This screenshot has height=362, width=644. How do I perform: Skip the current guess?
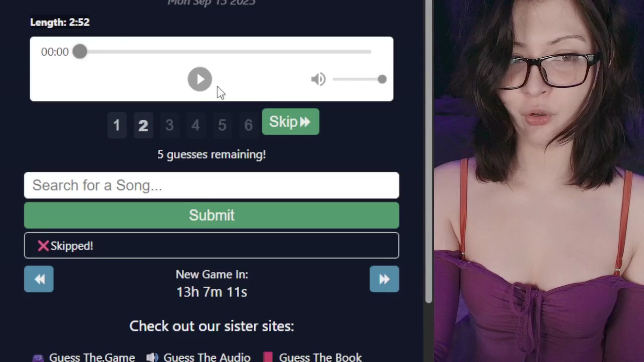pos(290,122)
